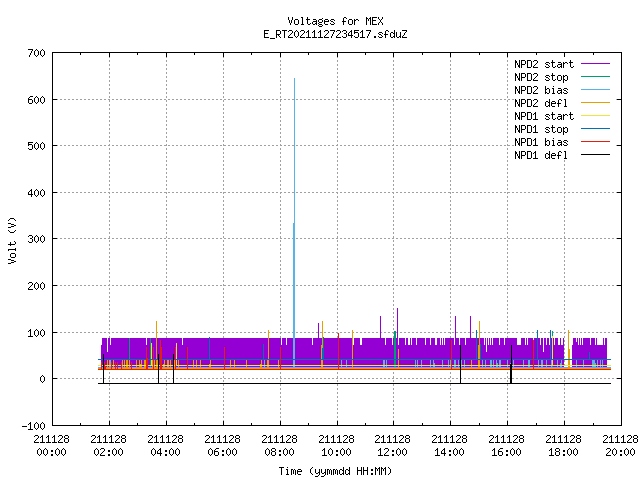Viewport: 640px width, 480px height.
Task: Click the x-axis tick label 211128 14:00
Action: click(449, 446)
